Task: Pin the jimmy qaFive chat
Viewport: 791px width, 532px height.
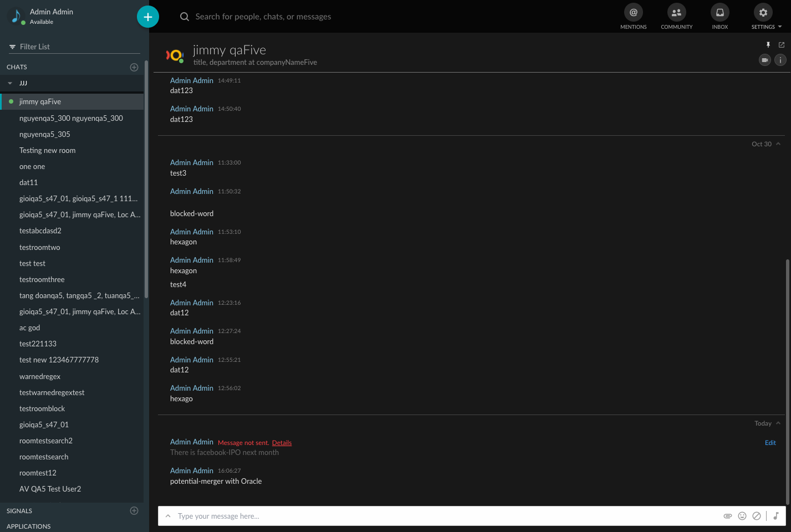Action: 768,45
